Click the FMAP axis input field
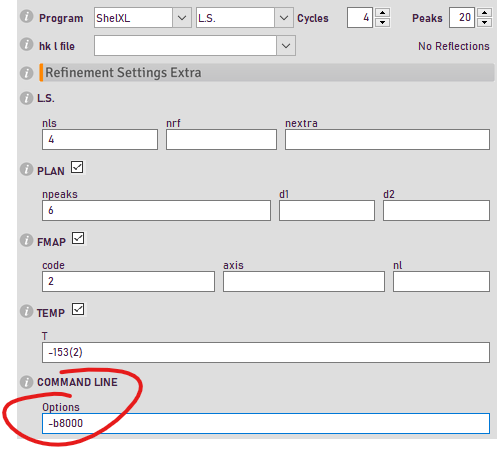 (x=304, y=282)
